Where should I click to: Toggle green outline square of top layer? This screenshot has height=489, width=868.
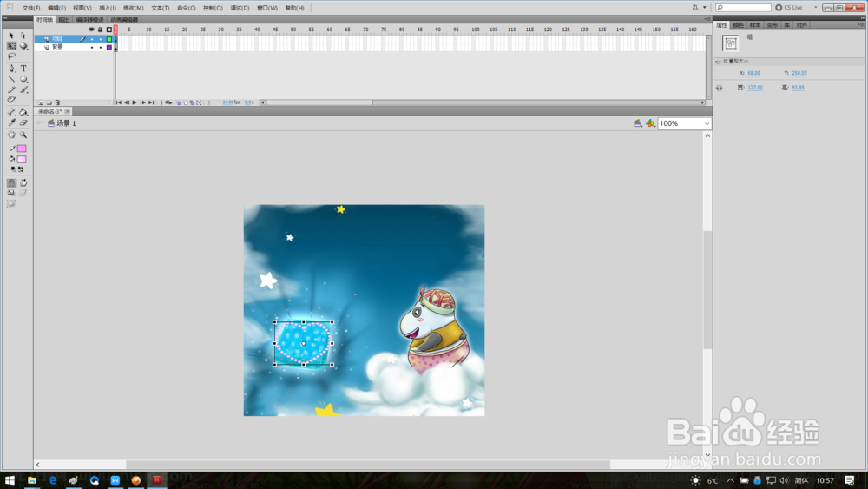109,39
